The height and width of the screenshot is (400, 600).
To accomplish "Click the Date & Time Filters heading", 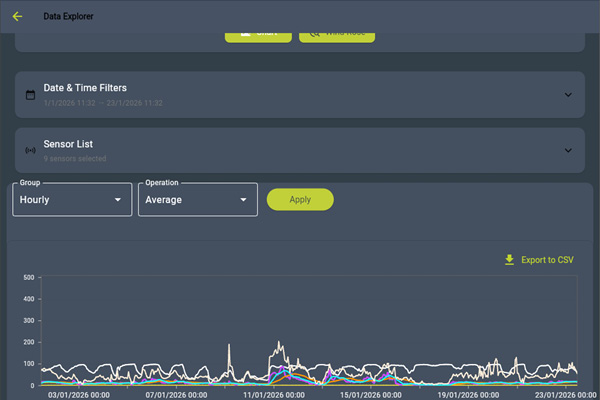I will click(85, 88).
